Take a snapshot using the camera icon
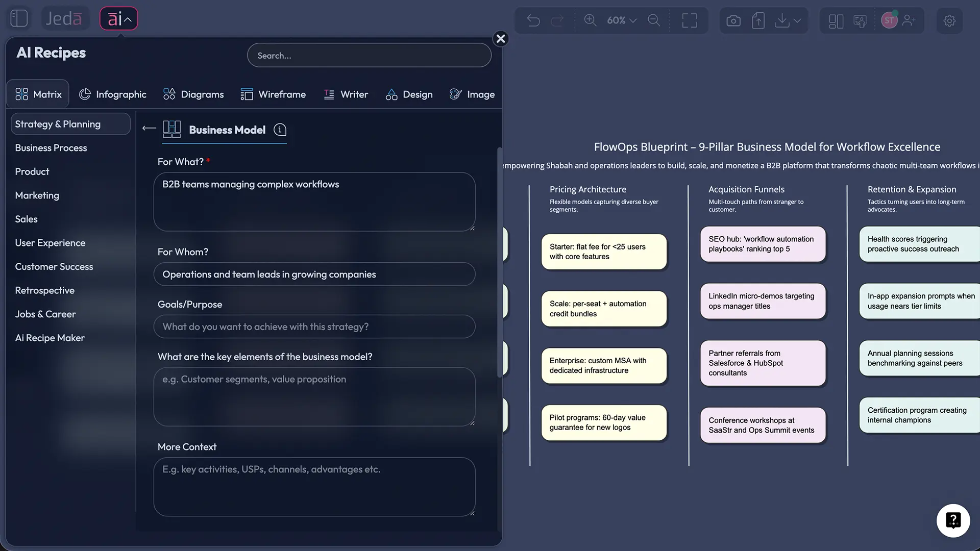This screenshot has height=551, width=980. point(733,20)
